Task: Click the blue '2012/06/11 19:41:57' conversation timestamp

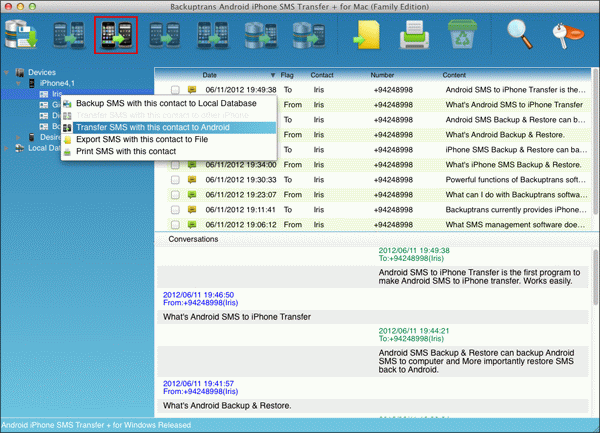Action: [x=198, y=384]
